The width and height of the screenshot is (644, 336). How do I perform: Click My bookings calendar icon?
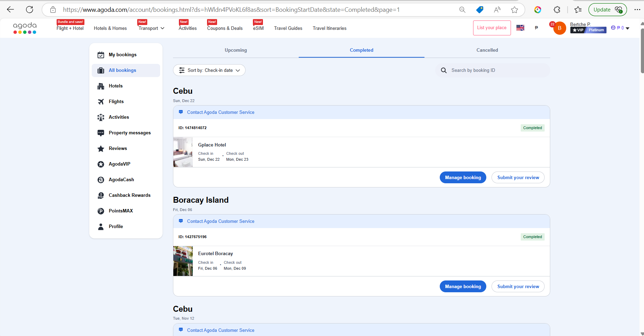(101, 55)
